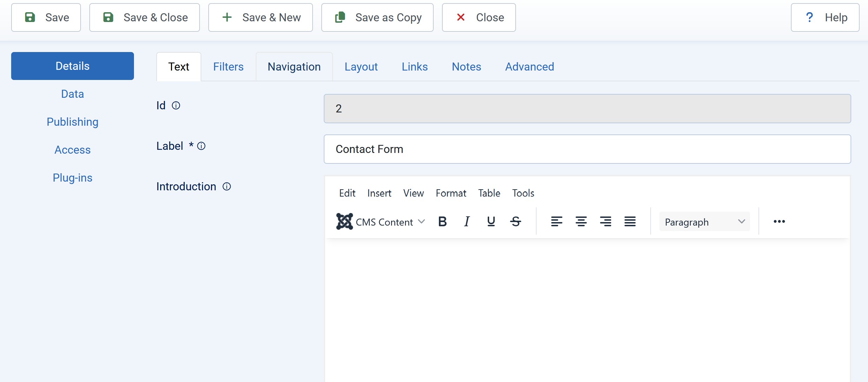Go to the Publishing section
Viewport: 868px width, 382px height.
point(73,122)
